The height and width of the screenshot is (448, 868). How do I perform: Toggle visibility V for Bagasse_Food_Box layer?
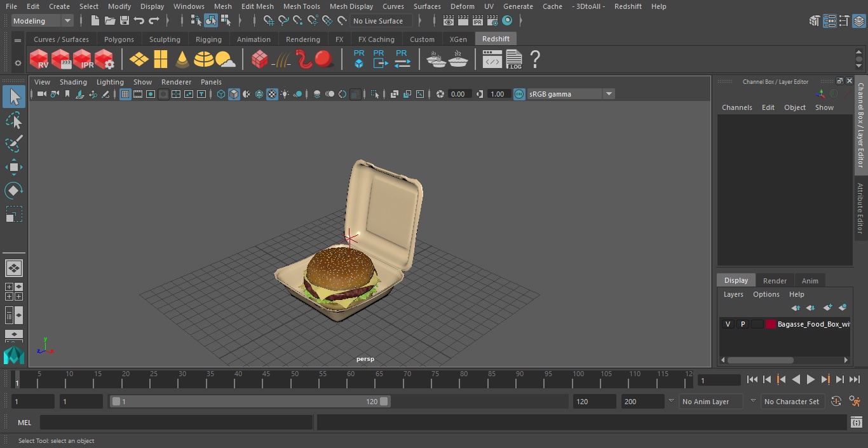pyautogui.click(x=728, y=324)
